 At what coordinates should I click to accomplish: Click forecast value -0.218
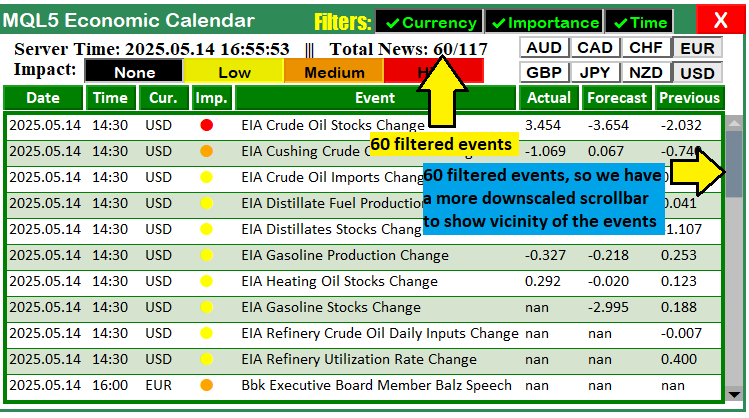(608, 255)
